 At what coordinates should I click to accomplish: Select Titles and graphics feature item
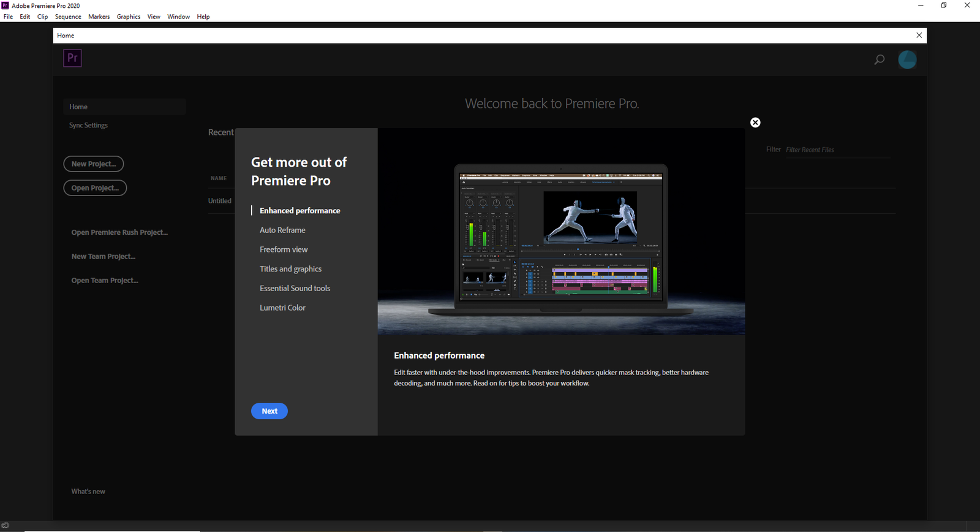(x=290, y=269)
